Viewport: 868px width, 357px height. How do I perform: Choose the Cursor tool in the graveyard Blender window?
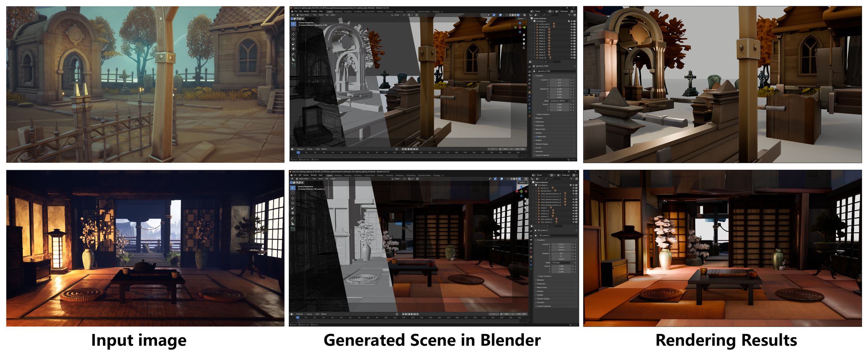click(293, 29)
